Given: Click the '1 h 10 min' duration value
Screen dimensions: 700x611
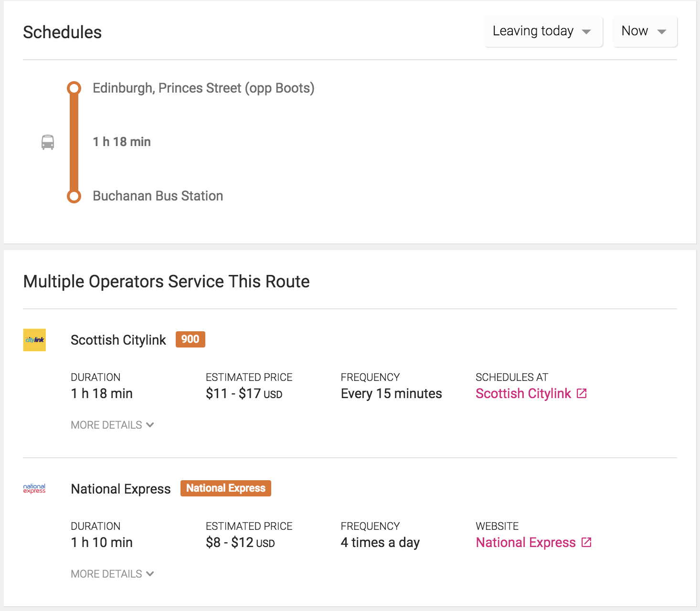Looking at the screenshot, I should pos(102,542).
